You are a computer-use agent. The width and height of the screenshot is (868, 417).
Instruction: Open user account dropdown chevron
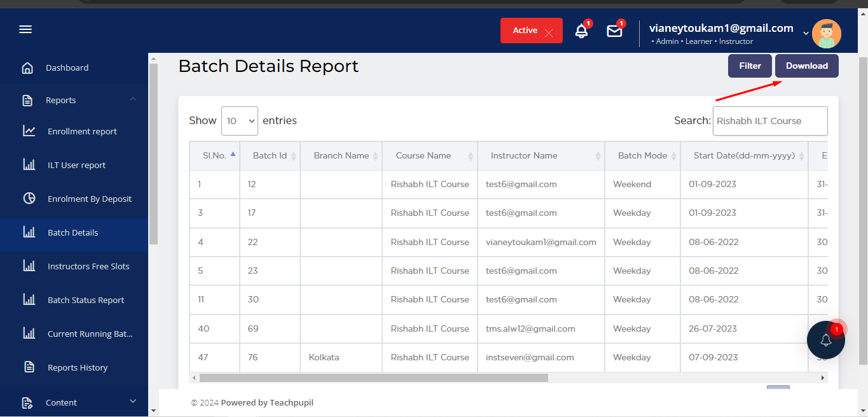click(806, 34)
